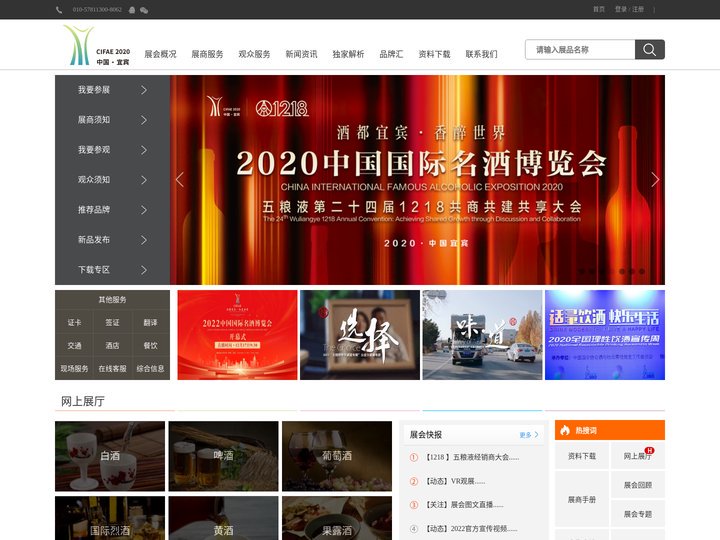Click the 在线客服 service cell
The height and width of the screenshot is (540, 720).
tap(112, 368)
